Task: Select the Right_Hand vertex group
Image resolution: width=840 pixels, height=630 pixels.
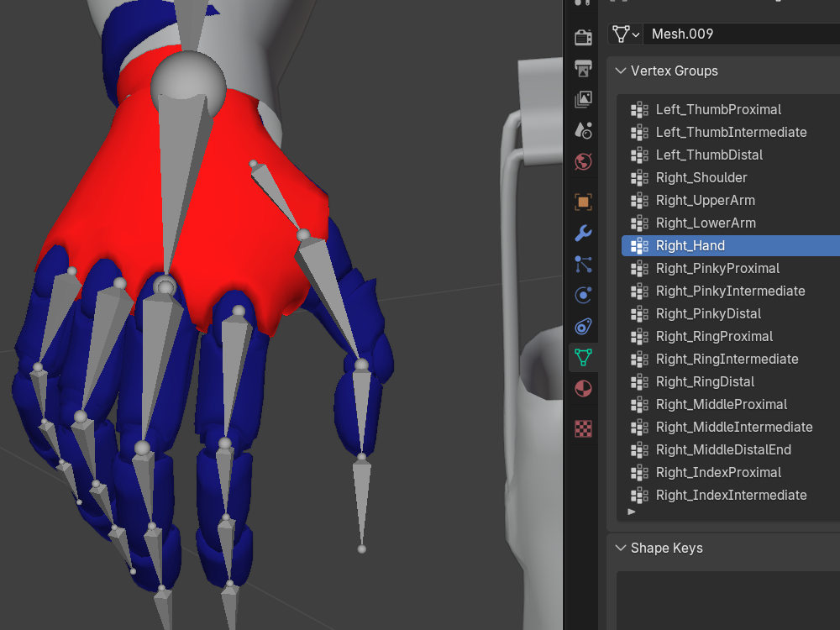Action: coord(731,245)
